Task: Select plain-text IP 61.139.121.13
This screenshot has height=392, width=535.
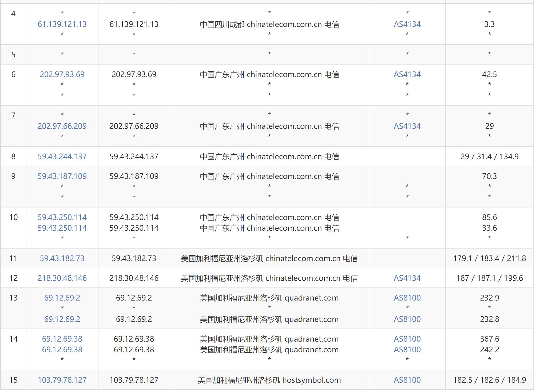Action: coord(134,24)
